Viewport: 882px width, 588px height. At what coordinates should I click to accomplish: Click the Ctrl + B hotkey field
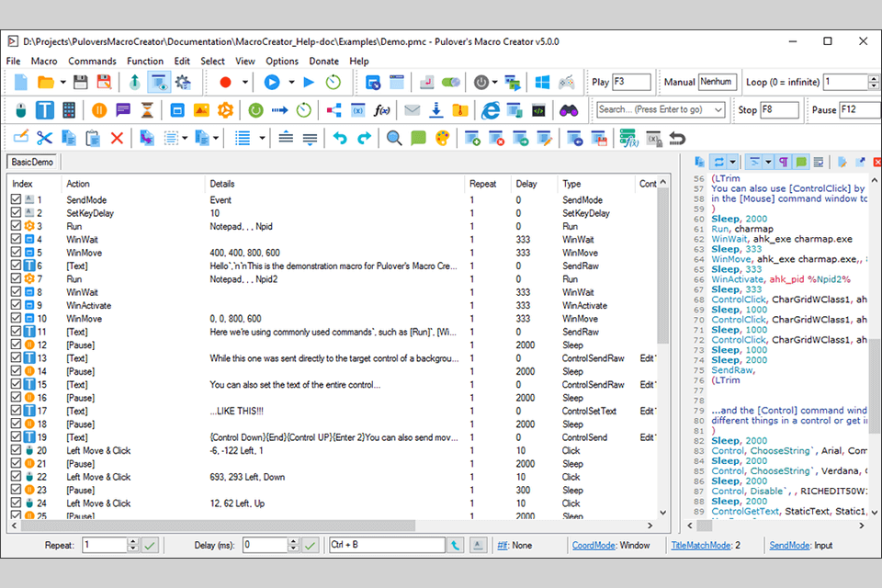click(x=387, y=545)
